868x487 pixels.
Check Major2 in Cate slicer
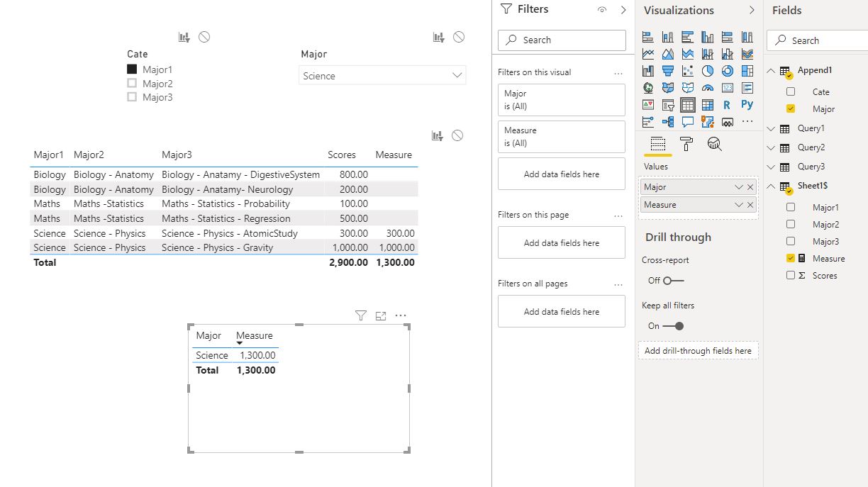click(x=131, y=84)
